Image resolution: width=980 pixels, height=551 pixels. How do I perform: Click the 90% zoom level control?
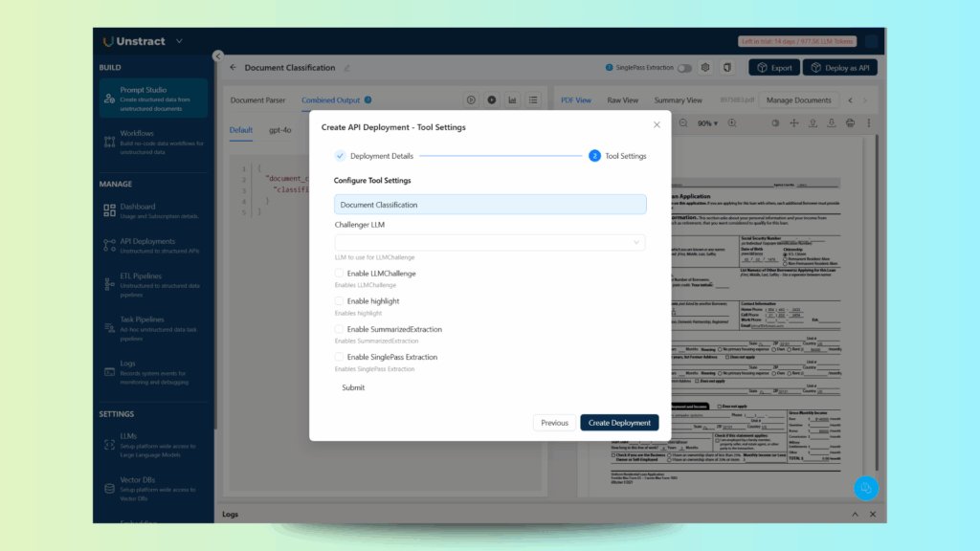[706, 123]
